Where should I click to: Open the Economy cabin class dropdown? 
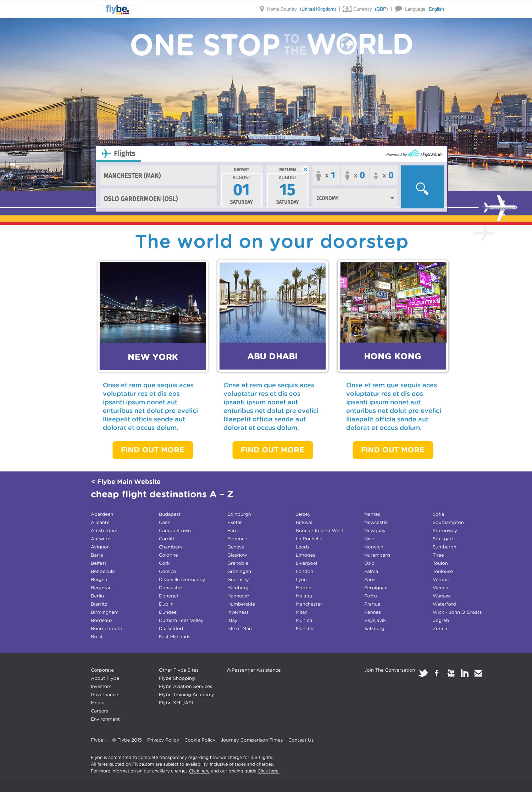[355, 198]
